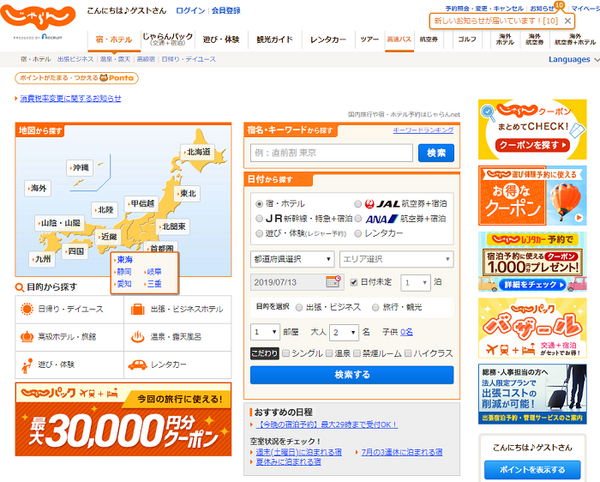The width and height of the screenshot is (600, 482).
Task: Select the ANA 航空券+宿泊 radio option
Action: pyautogui.click(x=358, y=219)
